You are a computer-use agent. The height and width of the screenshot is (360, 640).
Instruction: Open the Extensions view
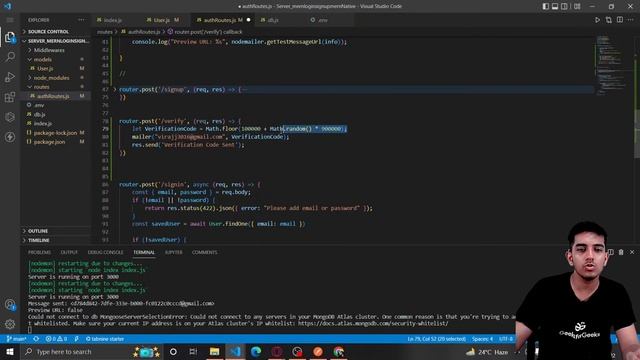pyautogui.click(x=10, y=97)
